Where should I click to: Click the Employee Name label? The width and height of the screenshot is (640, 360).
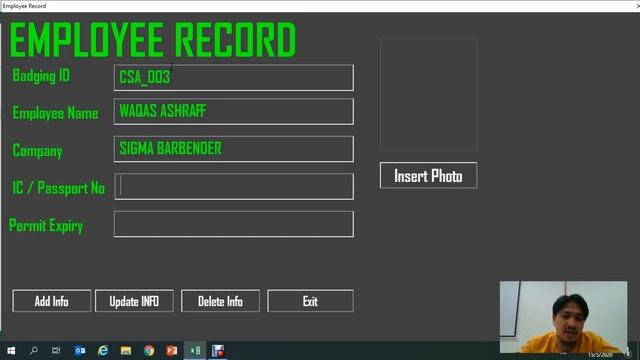pos(55,113)
